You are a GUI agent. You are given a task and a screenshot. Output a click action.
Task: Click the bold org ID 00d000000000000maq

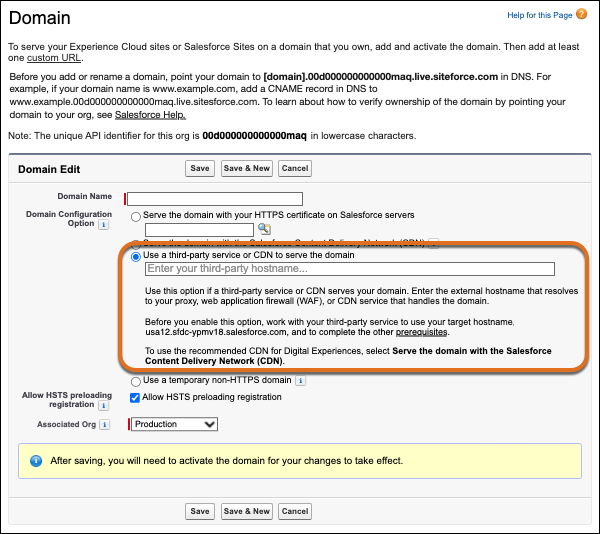point(254,136)
